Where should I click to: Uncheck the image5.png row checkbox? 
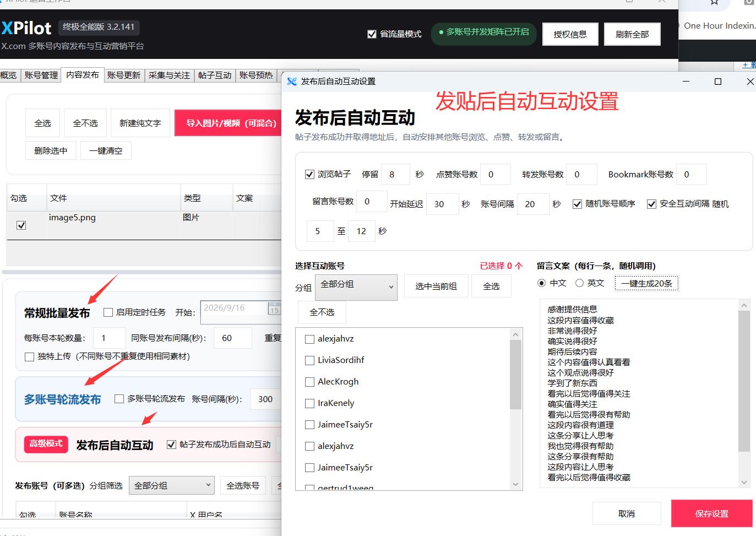pyautogui.click(x=21, y=225)
